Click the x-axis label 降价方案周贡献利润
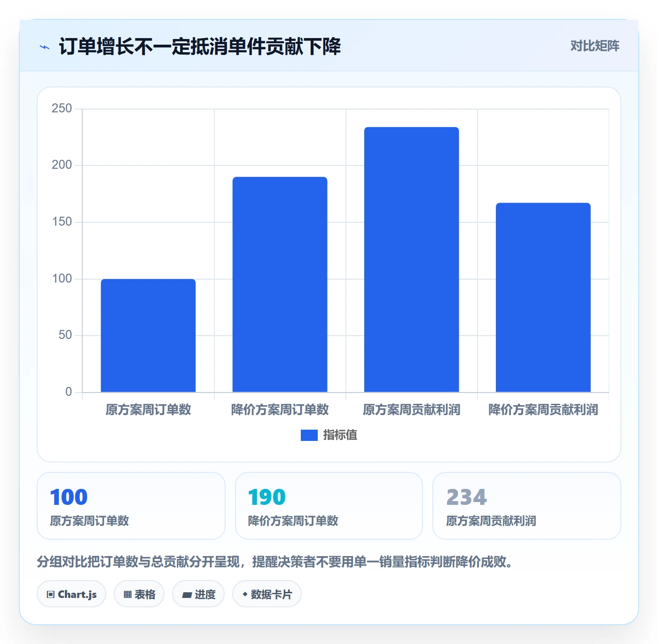 (x=543, y=409)
